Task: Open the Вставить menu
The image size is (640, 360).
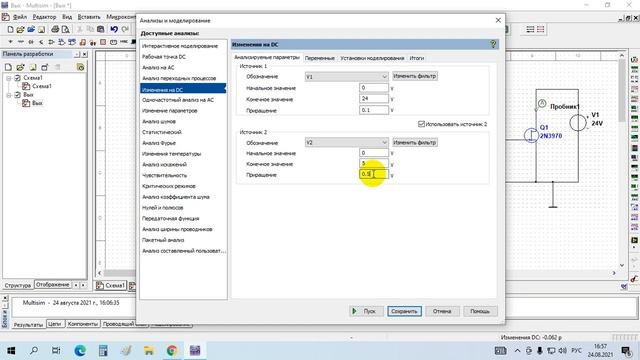Action: click(x=89, y=17)
